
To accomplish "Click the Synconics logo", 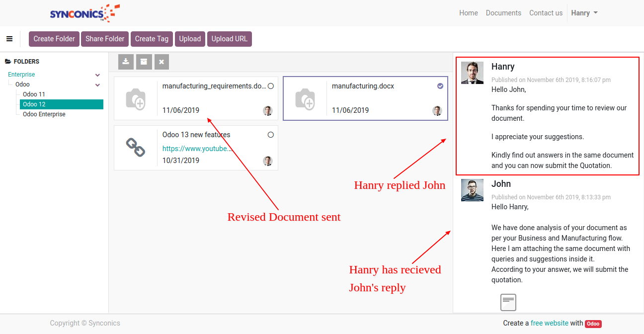I will (84, 13).
